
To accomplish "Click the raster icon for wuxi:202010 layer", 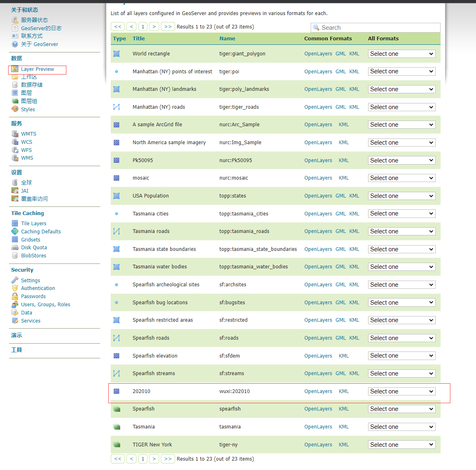I will (116, 391).
